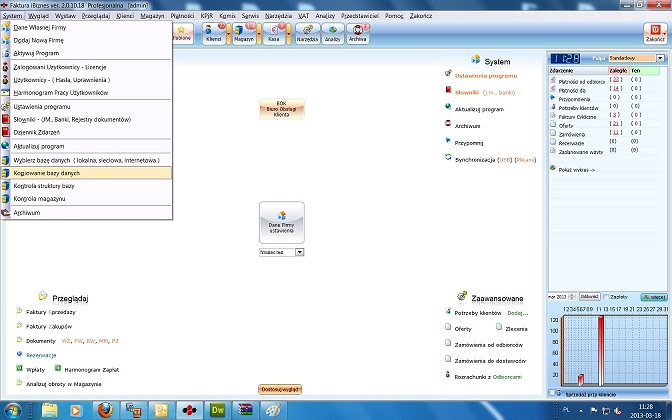672x420 pixels.
Task: Click the Ulubione star toolbar button
Action: click(182, 34)
